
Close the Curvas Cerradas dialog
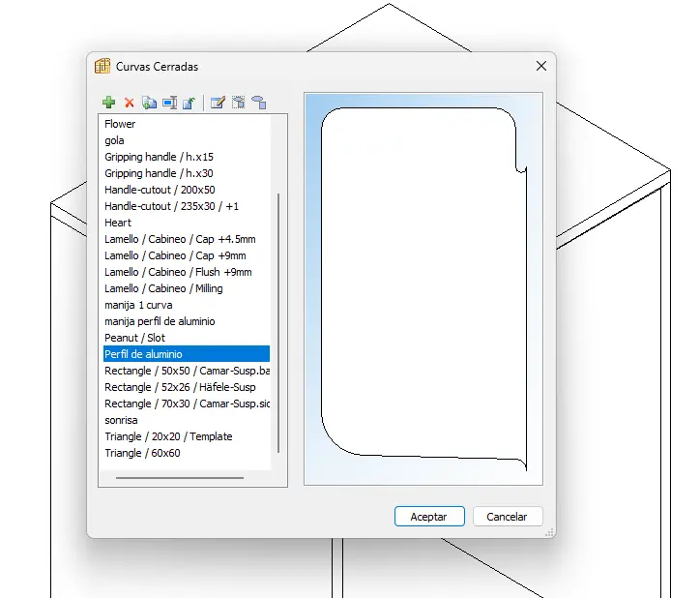coord(540,66)
